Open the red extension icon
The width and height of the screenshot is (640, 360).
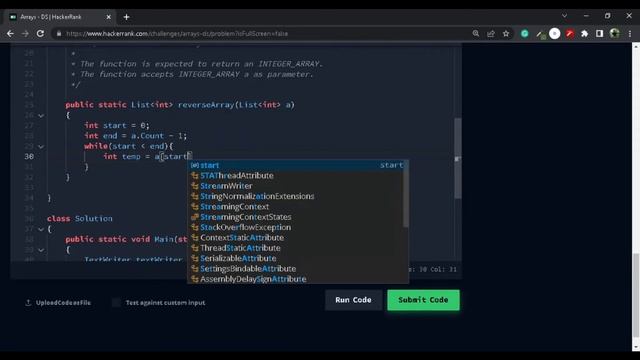(x=570, y=33)
